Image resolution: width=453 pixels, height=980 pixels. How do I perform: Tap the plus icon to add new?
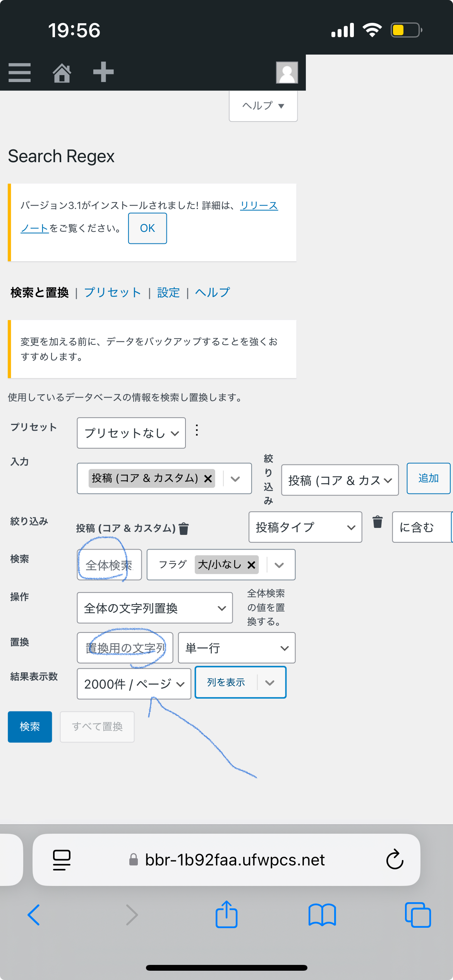pos(103,72)
